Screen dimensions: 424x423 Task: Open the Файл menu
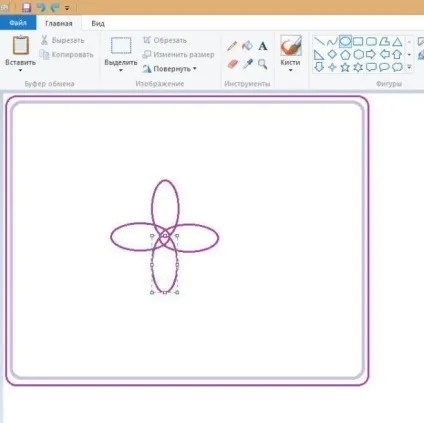tap(18, 23)
